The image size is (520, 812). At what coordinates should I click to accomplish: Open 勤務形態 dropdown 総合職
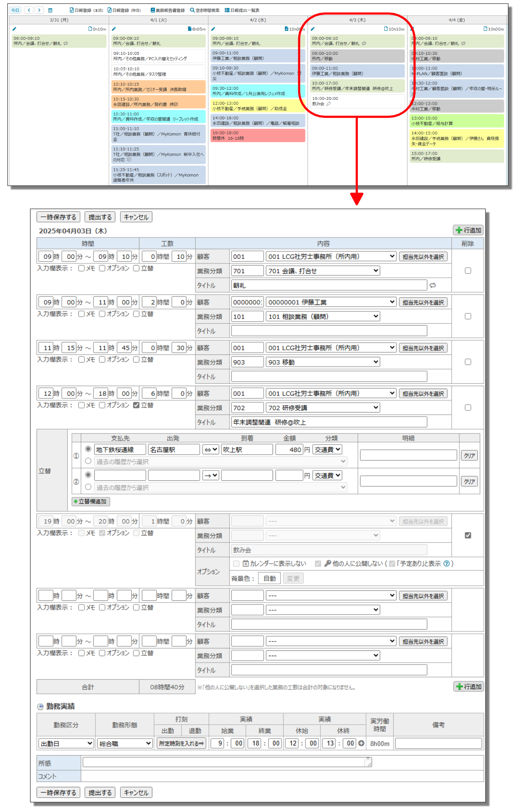[x=125, y=743]
